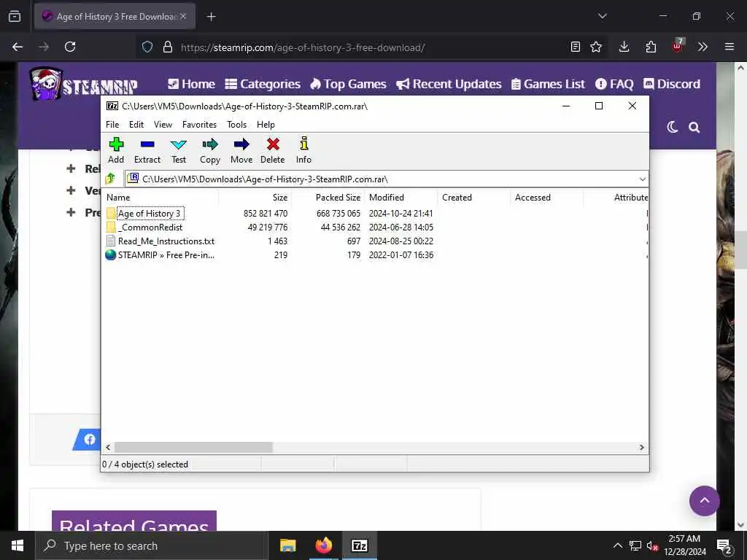Go up one folder level in 7-Zip

pyautogui.click(x=111, y=179)
